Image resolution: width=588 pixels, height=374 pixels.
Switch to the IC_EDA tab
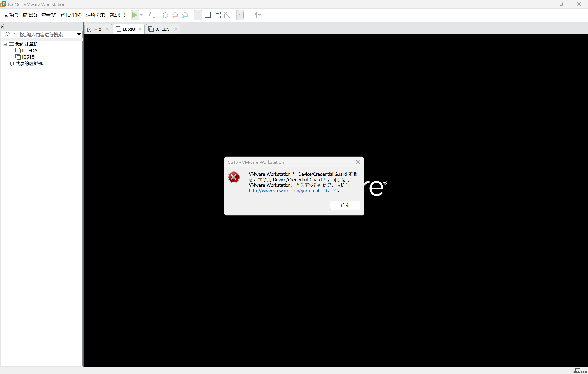pos(162,29)
